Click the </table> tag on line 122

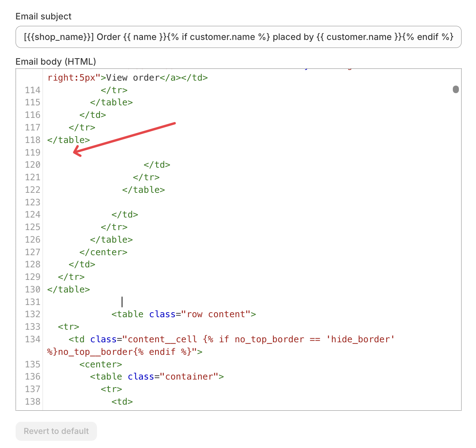click(x=144, y=190)
